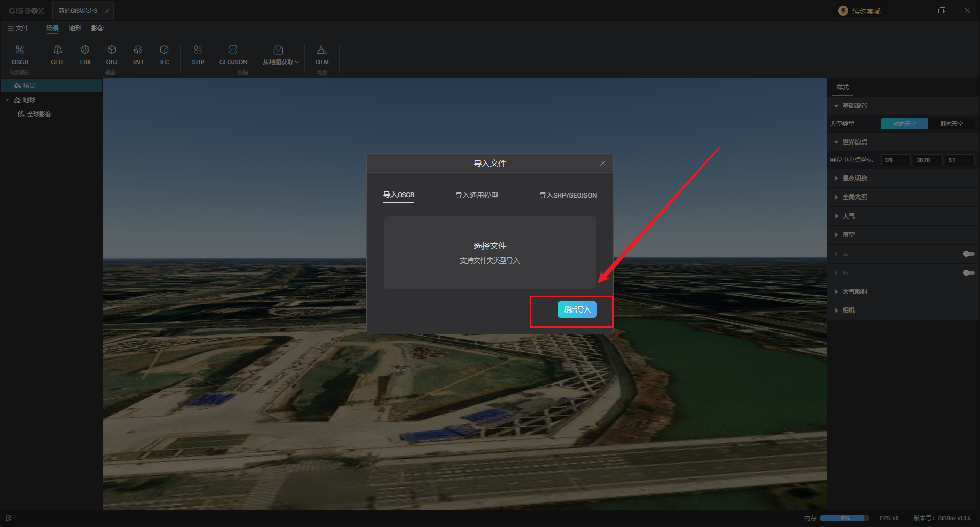This screenshot has width=980, height=527.
Task: Click the 稍后导入 button
Action: (x=577, y=309)
